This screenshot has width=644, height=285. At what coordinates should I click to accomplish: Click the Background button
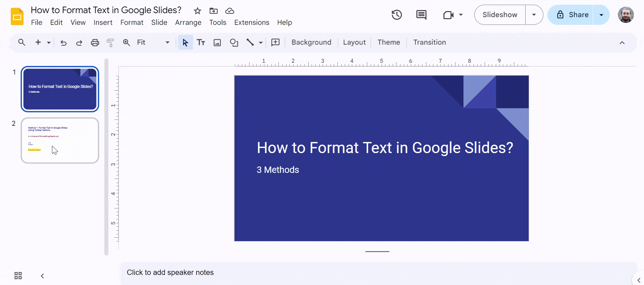311,42
